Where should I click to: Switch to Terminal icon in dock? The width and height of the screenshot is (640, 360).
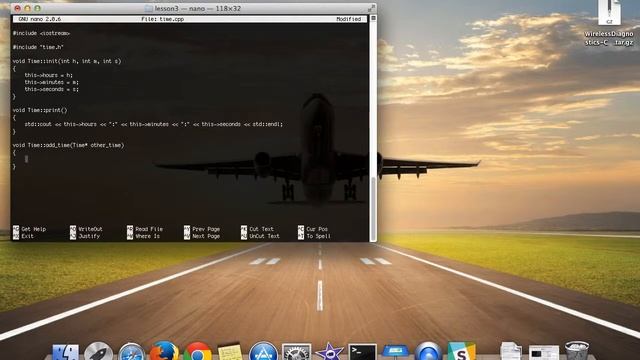click(362, 352)
